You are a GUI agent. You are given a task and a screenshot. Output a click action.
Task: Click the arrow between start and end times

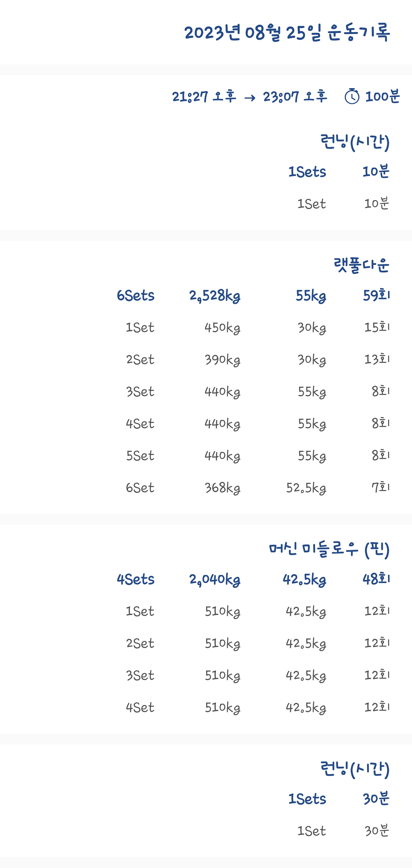[249, 98]
